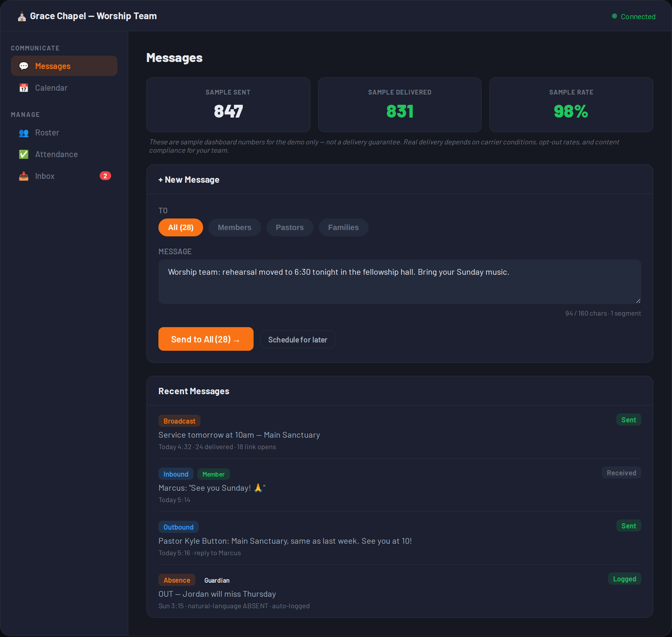This screenshot has height=637, width=672.
Task: Select the Pastors recipient pill
Action: [289, 228]
